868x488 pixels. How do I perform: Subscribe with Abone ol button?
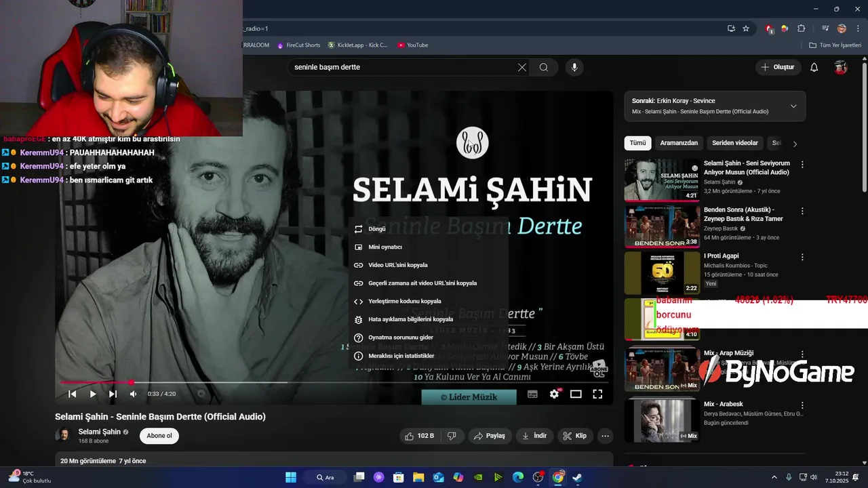(x=159, y=436)
